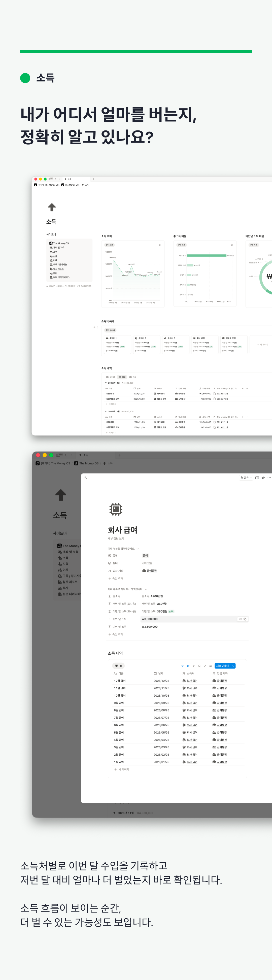Select the 차트 view tab of 총소득 비율
272x980 pixels.
pos(182,245)
